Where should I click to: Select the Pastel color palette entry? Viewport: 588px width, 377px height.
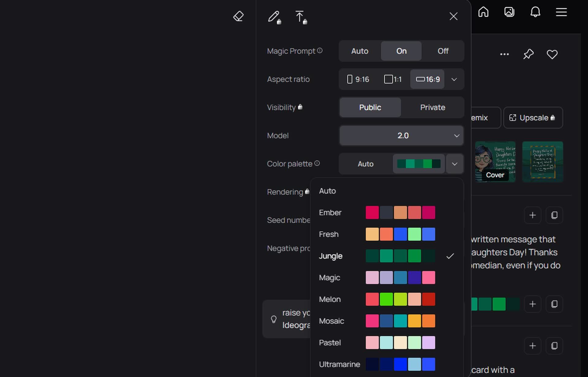[330, 342]
